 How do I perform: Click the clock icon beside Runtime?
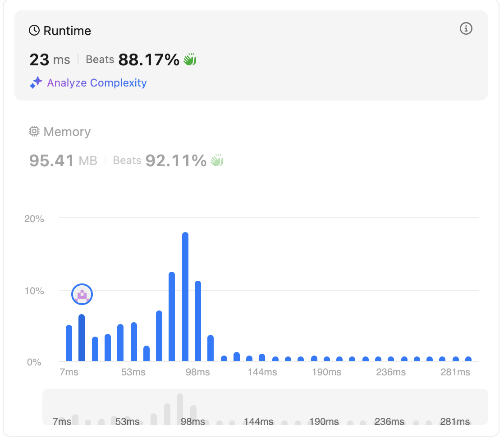[34, 31]
